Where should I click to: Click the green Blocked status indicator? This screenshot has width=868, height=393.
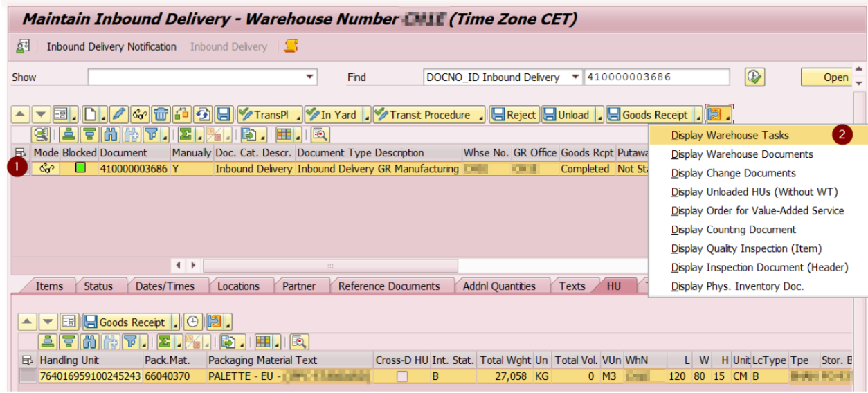80,168
